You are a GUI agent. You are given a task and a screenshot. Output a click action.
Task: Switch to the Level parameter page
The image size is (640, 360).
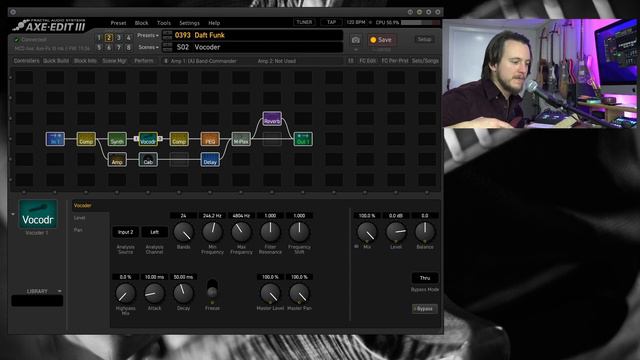point(79,218)
